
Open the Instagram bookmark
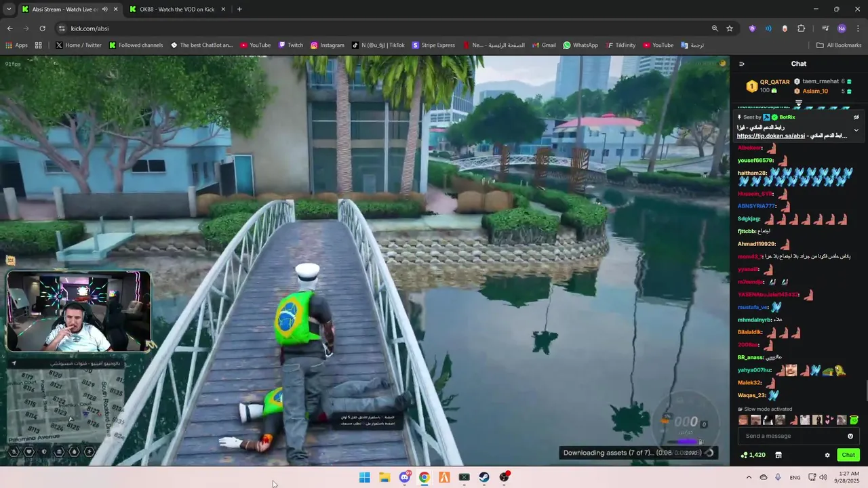328,45
